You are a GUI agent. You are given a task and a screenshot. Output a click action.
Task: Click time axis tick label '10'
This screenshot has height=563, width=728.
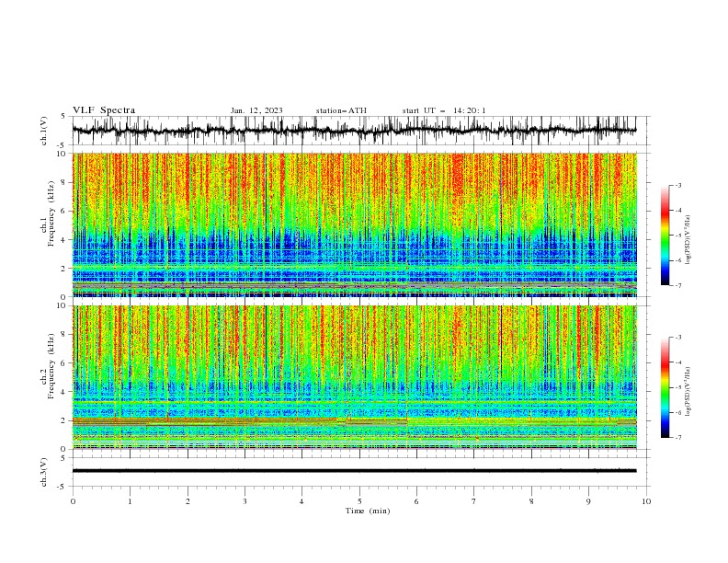pos(646,501)
